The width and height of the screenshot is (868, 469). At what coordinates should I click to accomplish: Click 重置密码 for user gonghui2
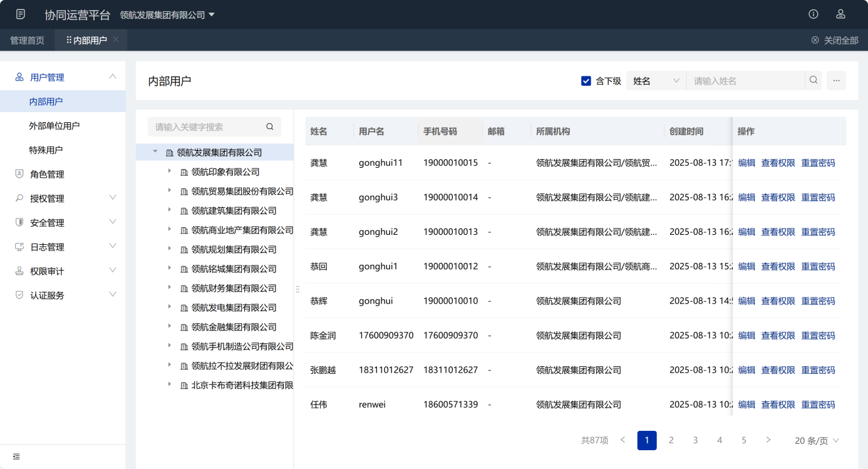(x=818, y=232)
